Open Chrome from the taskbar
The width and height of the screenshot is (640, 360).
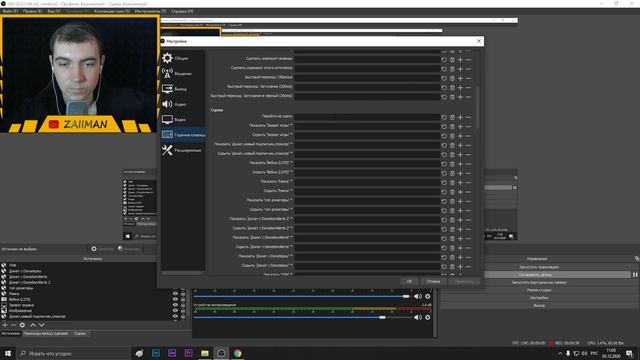coord(237,353)
